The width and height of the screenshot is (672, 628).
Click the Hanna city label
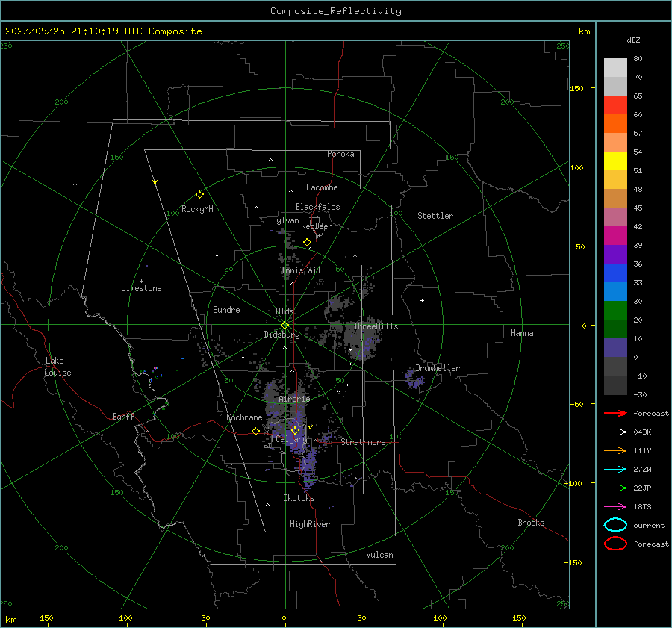(522, 333)
